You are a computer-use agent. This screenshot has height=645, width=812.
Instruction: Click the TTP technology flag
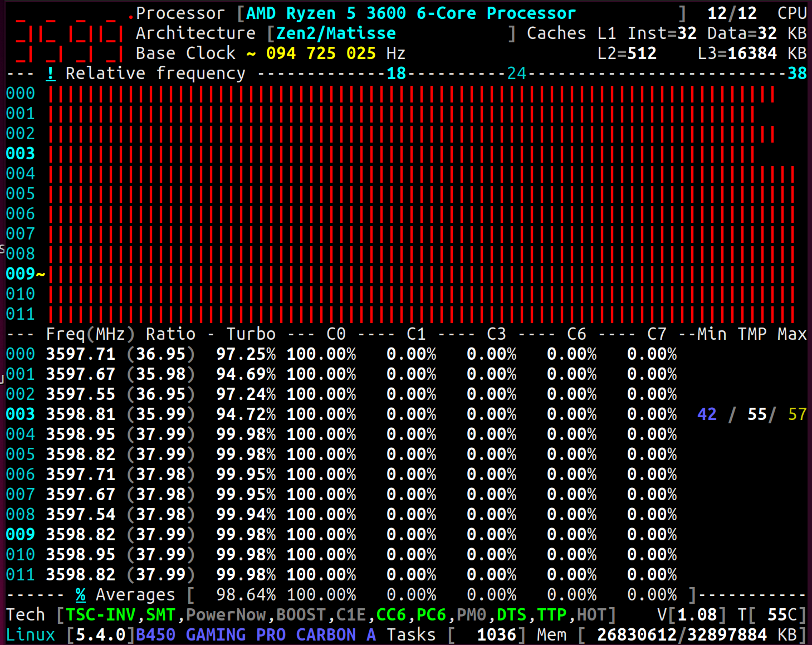552,615
